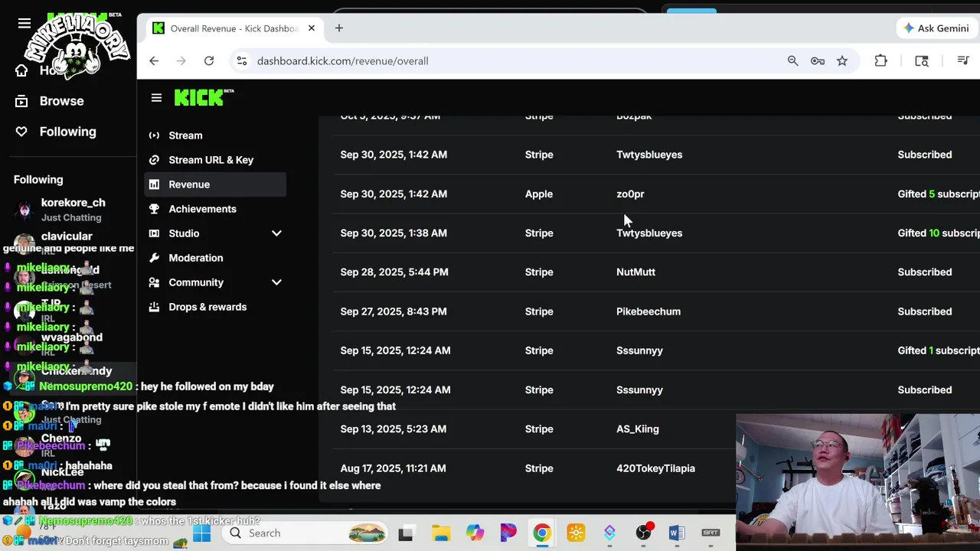
Task: Click the Browse link in the background Kick window
Action: [62, 101]
